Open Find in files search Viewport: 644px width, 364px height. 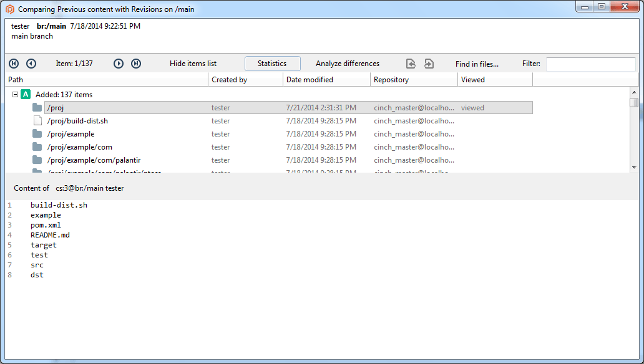tap(477, 64)
